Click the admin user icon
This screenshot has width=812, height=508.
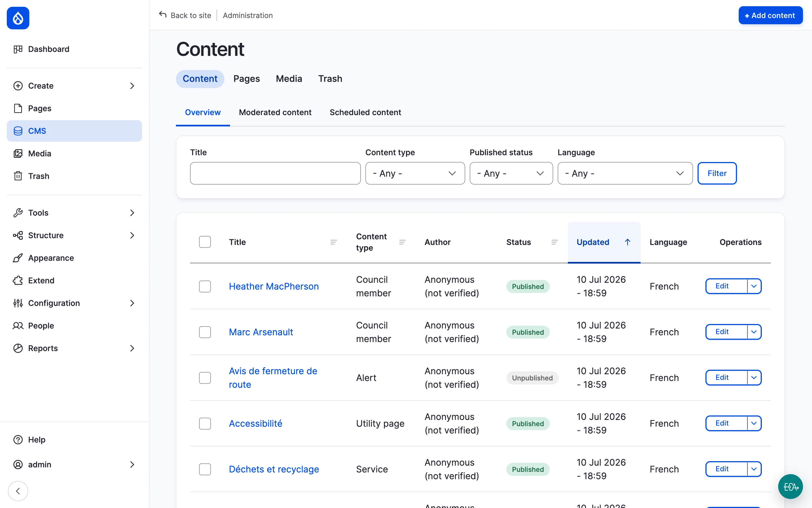click(x=18, y=465)
